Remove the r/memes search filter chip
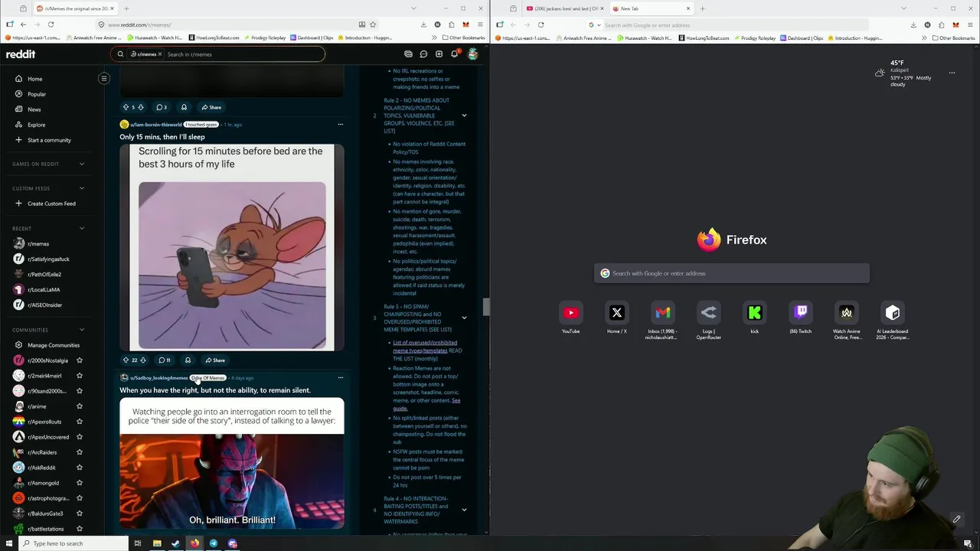The image size is (980, 551). tap(160, 54)
